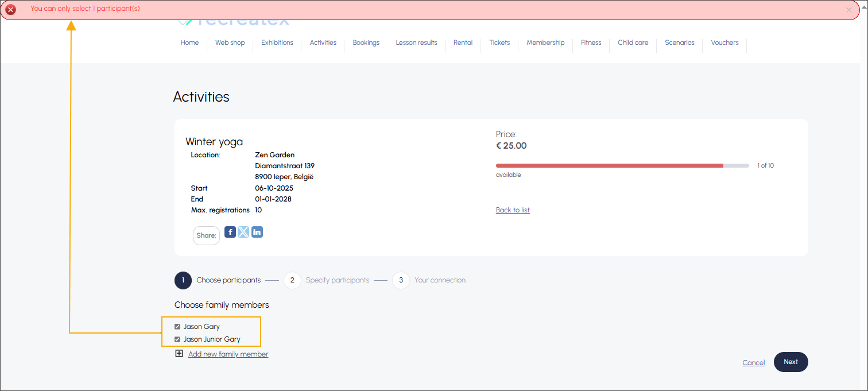Follow the Back to list link
Viewport: 868px width, 391px height.
coord(513,210)
